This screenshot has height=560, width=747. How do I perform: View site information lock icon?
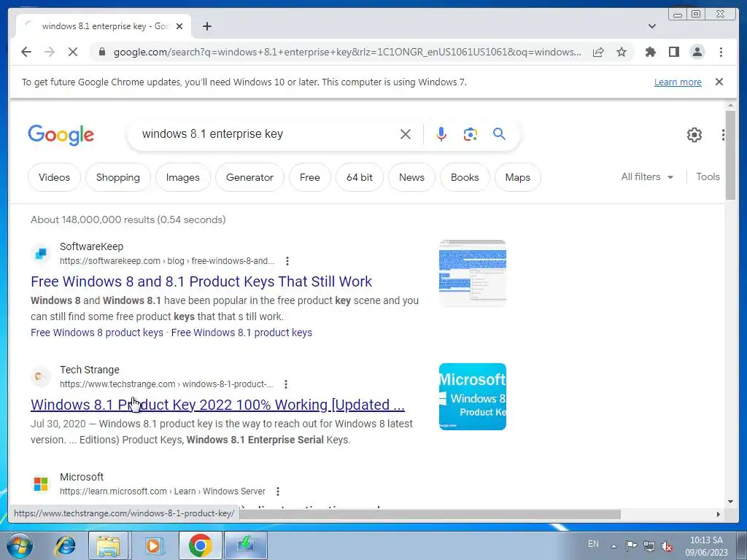coord(101,52)
